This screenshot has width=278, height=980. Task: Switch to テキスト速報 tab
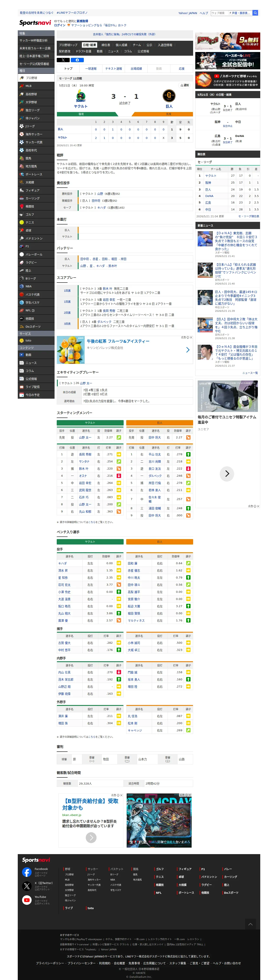[114, 69]
